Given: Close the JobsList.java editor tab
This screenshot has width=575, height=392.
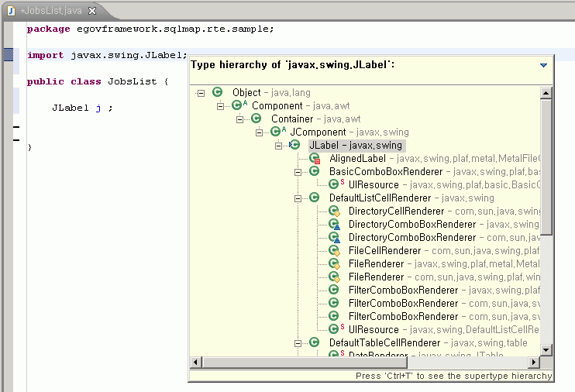Looking at the screenshot, I should [x=92, y=11].
